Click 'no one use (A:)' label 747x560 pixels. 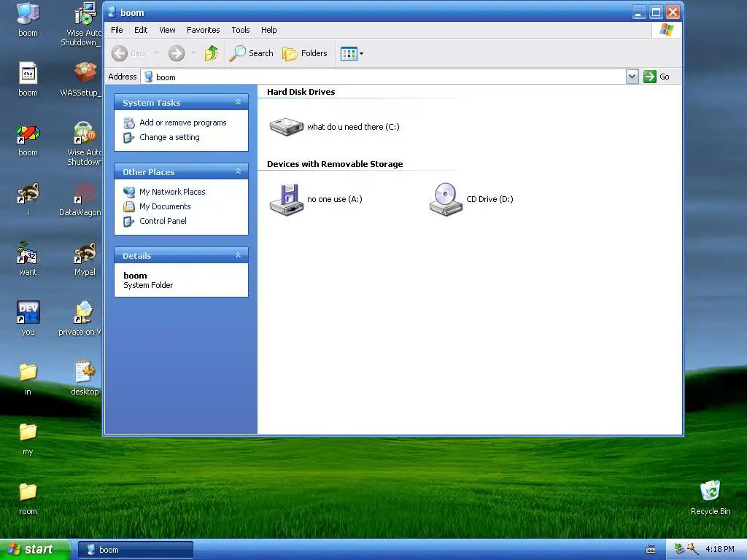click(335, 200)
